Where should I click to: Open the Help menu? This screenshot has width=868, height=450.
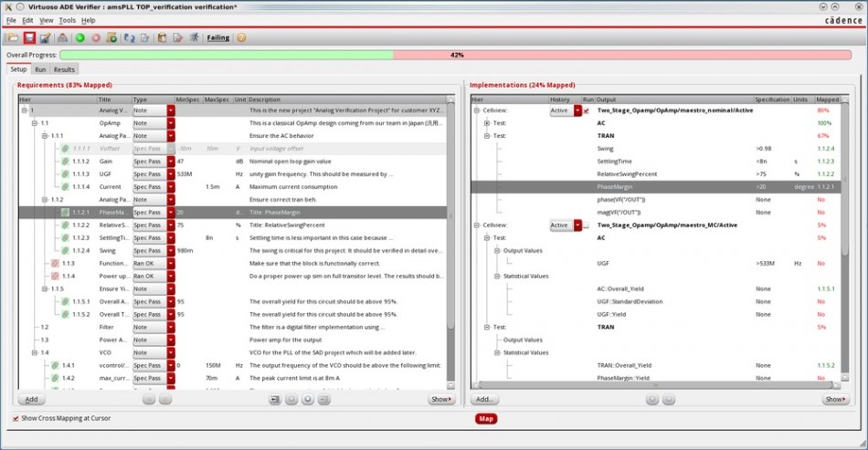point(88,20)
